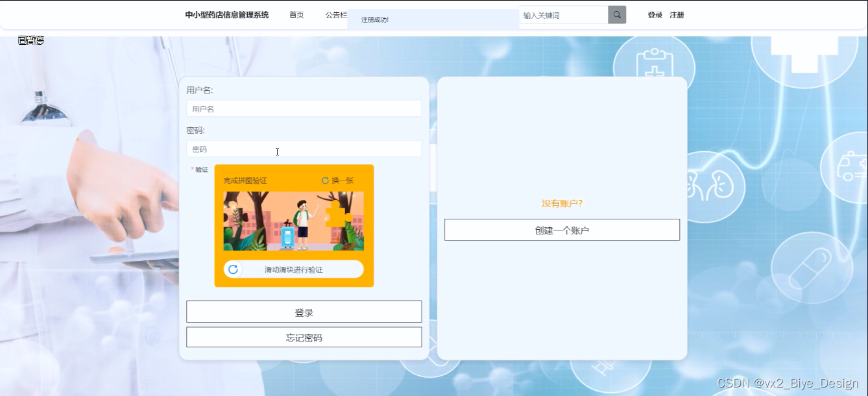The height and width of the screenshot is (396, 868).
Task: Click the 登录 button in the form
Action: 304,312
